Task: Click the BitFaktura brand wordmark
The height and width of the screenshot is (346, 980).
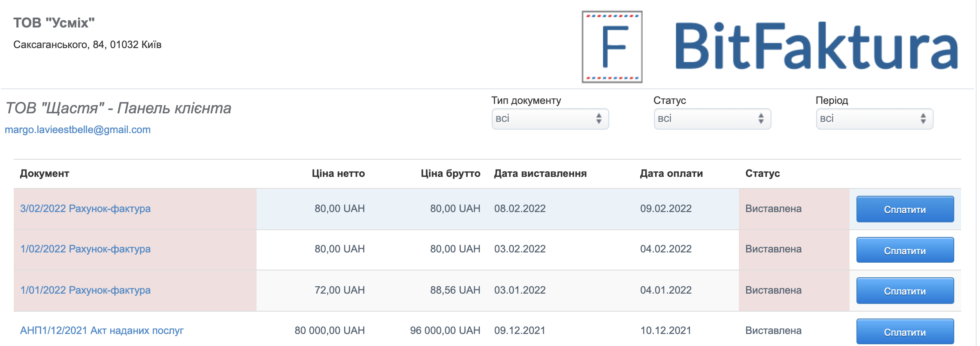Action: click(x=816, y=46)
